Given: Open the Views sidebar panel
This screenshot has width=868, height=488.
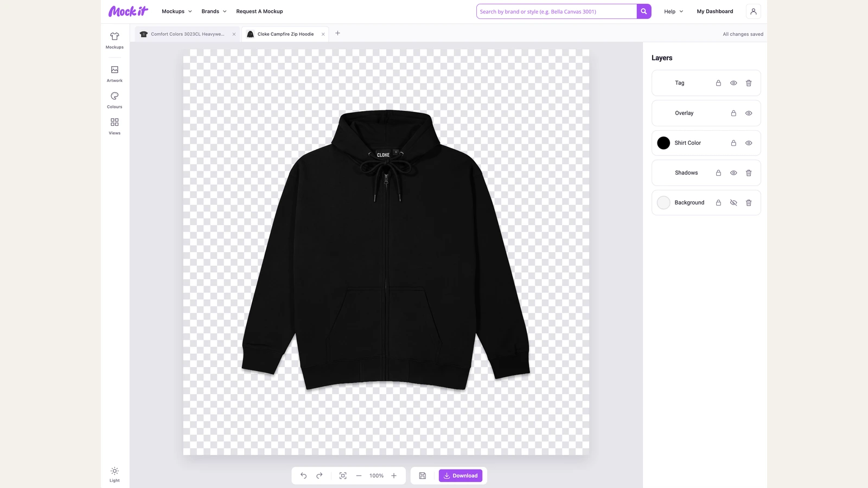Looking at the screenshot, I should 114,126.
